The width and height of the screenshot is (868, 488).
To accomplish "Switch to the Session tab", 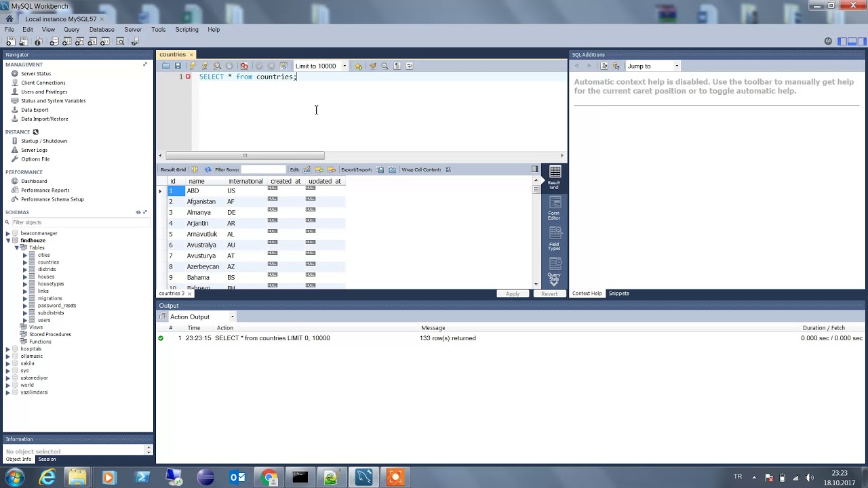I will tap(47, 459).
